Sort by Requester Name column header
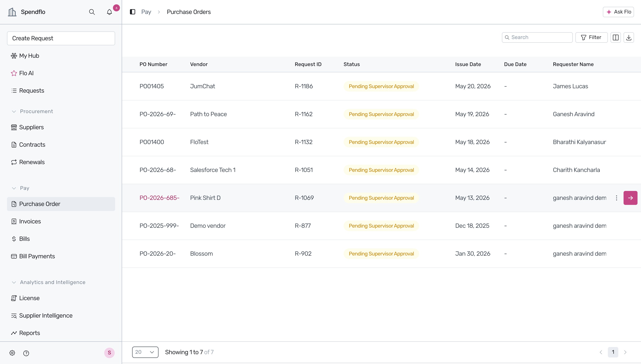 (x=573, y=64)
